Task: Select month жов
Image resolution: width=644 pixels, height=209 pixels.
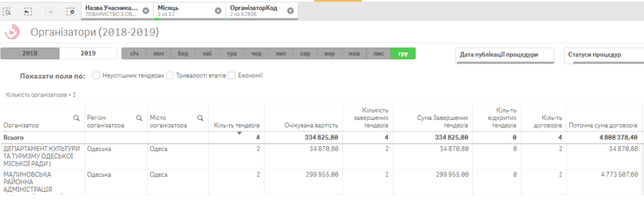Action: [354, 54]
